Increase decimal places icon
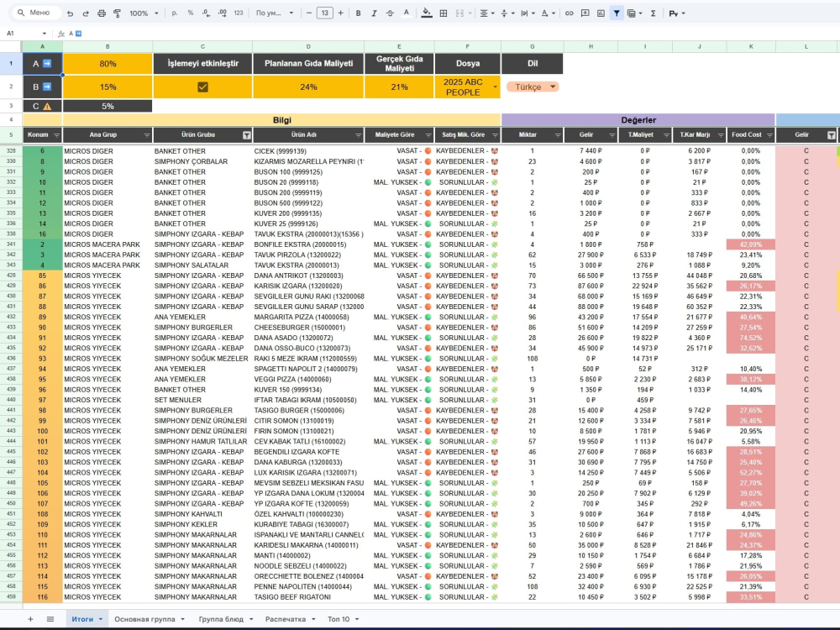 click(x=223, y=13)
